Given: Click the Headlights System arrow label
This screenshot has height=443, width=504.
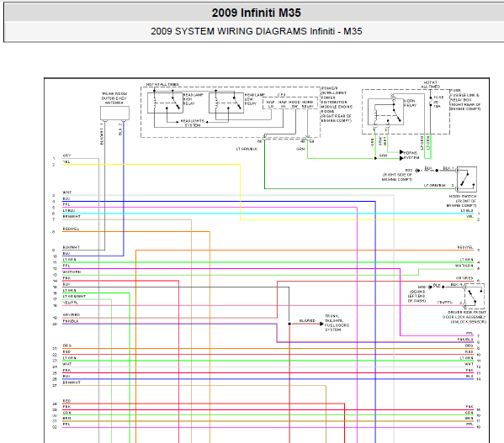Looking at the screenshot, I should click(193, 123).
